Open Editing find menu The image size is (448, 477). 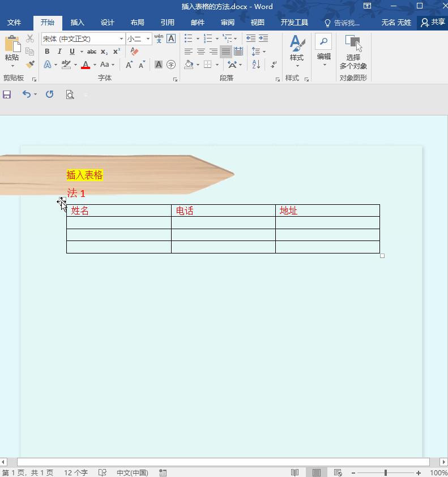click(323, 50)
